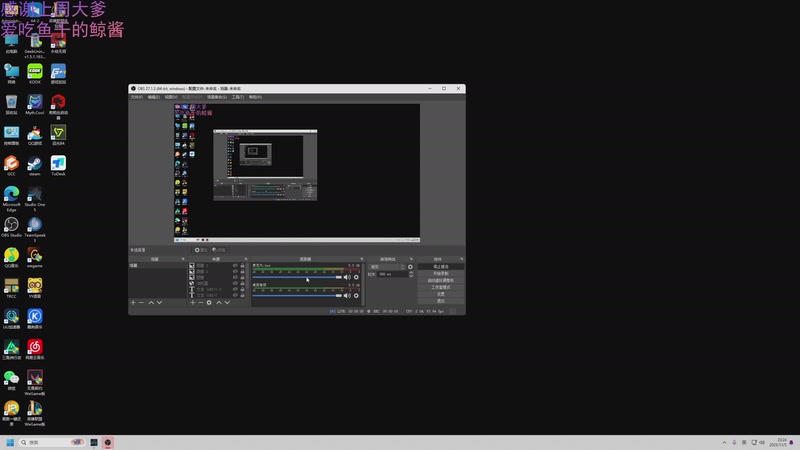Viewport: 800px width, 450px height.
Task: Lock the browser (浏览器) source
Action: point(242,283)
